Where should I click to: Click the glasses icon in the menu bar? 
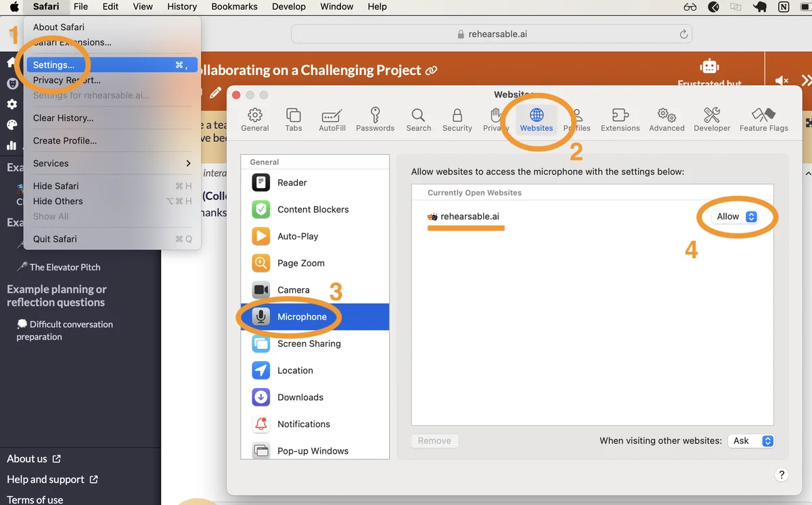coord(690,7)
